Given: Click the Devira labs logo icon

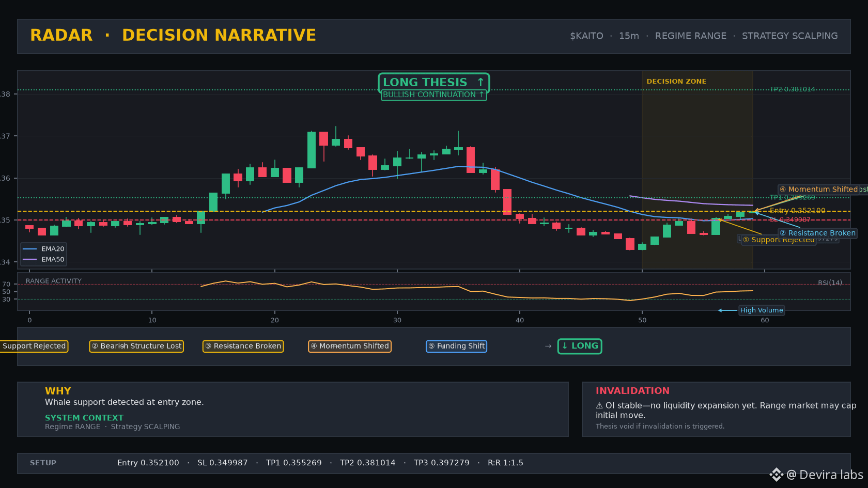Looking at the screenshot, I should 776,475.
